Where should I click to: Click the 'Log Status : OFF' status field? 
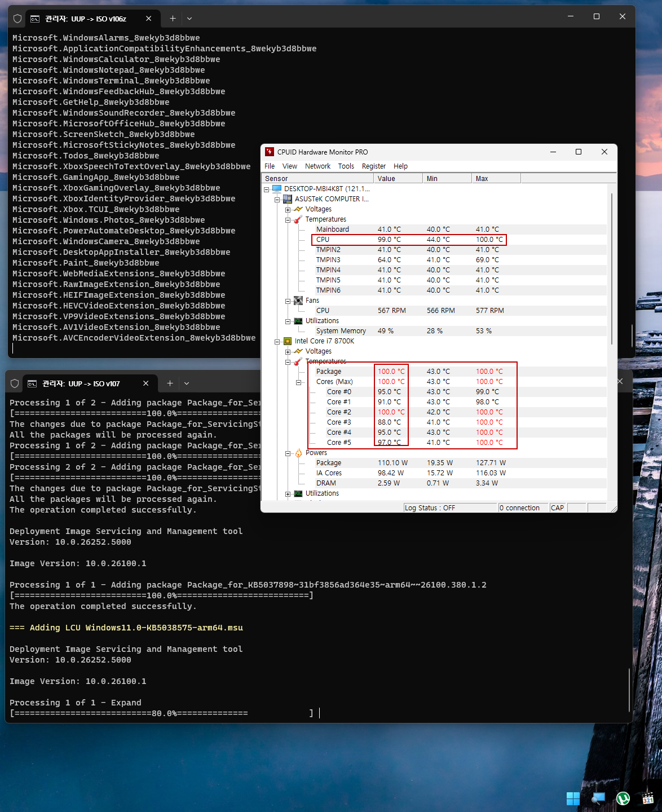[x=450, y=507]
